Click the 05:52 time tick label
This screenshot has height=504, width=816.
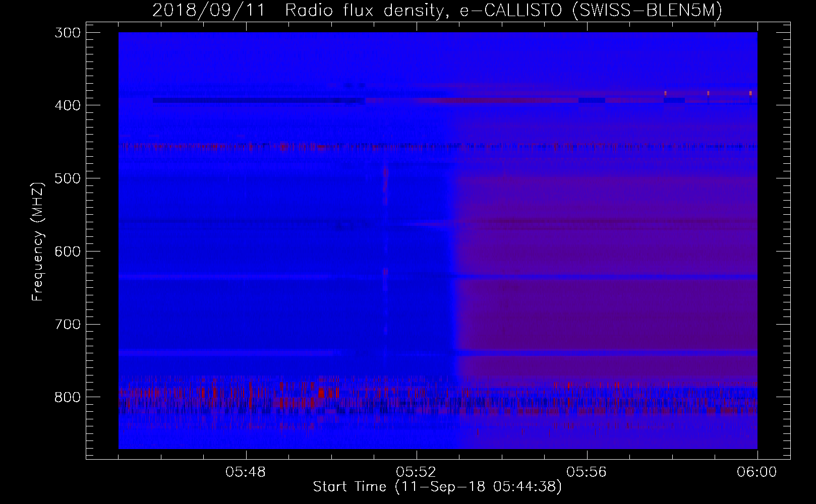pos(417,472)
